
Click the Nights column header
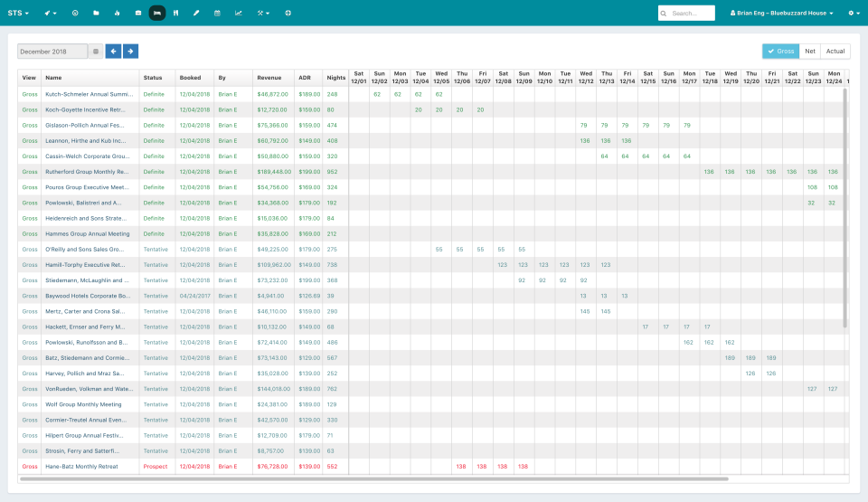click(x=336, y=78)
